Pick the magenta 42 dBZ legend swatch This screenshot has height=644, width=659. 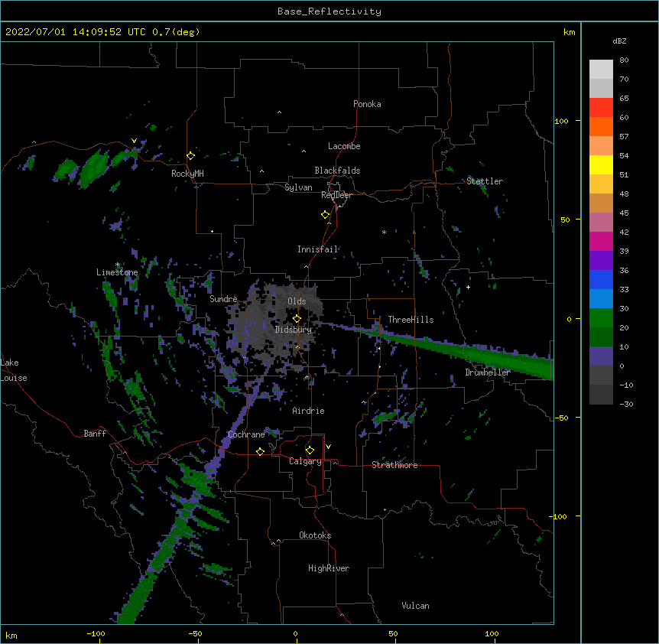tap(601, 241)
